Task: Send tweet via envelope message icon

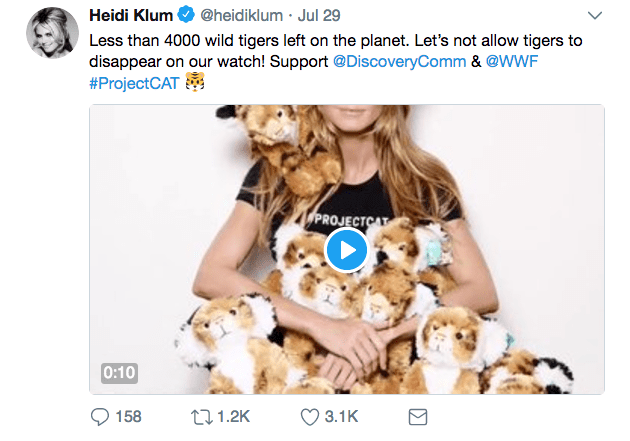Action: (x=418, y=417)
